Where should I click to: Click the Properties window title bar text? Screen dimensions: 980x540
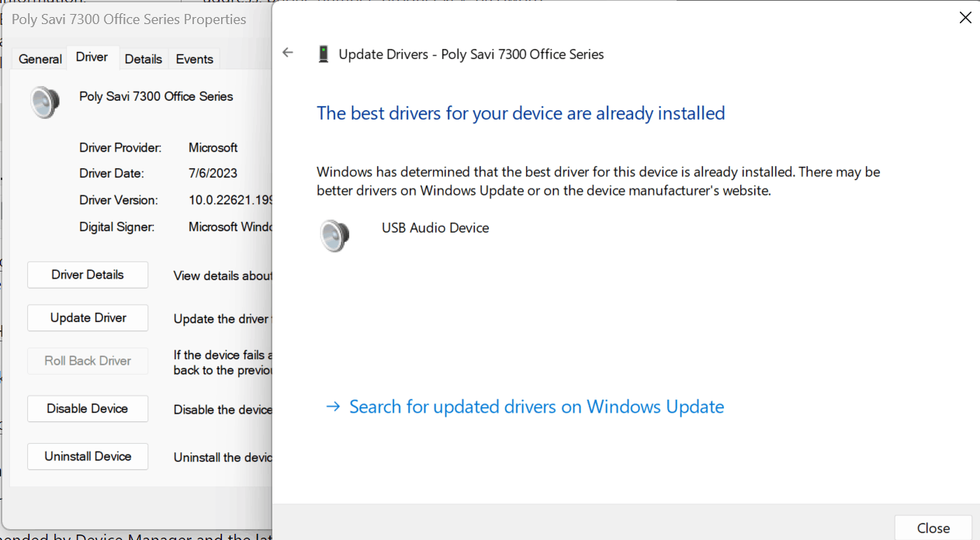pyautogui.click(x=129, y=19)
